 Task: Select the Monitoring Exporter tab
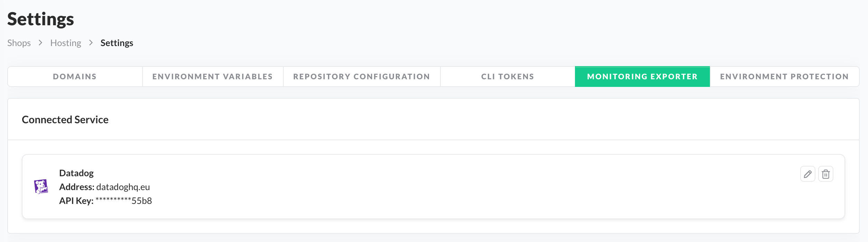click(642, 77)
